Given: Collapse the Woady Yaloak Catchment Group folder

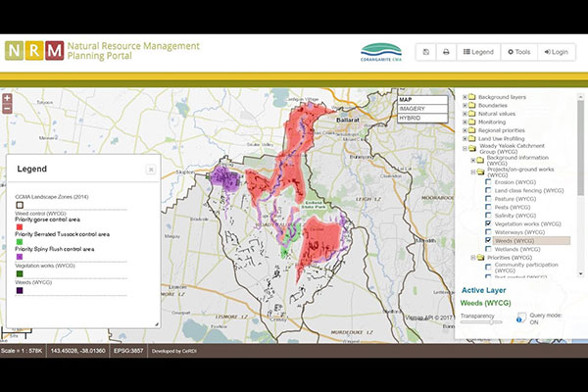Looking at the screenshot, I should click(465, 149).
